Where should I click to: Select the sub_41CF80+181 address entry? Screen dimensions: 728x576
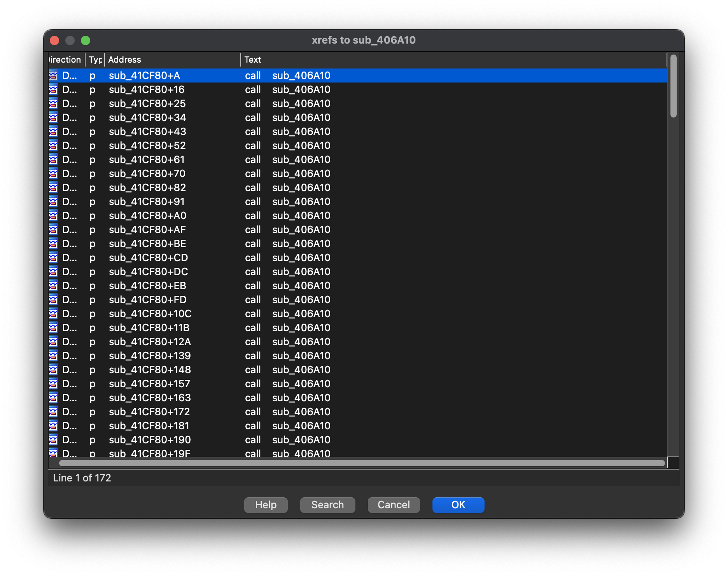(149, 426)
